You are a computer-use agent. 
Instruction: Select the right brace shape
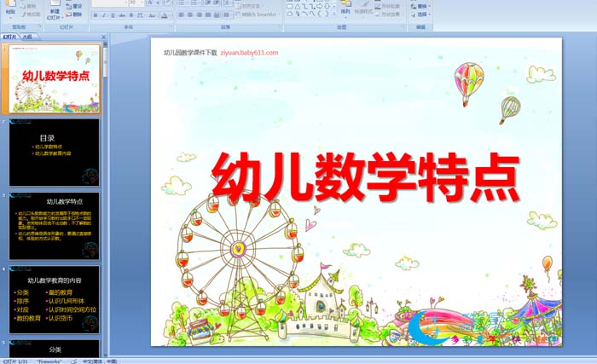[327, 14]
